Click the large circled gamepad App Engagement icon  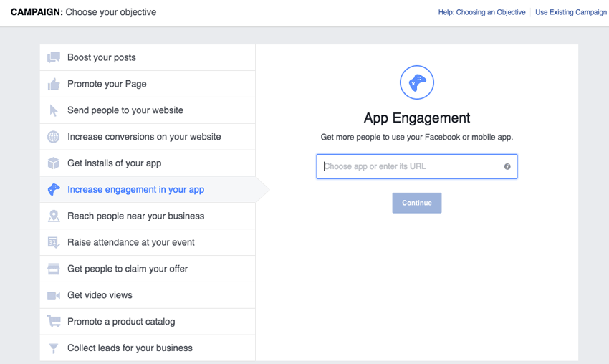pyautogui.click(x=417, y=82)
